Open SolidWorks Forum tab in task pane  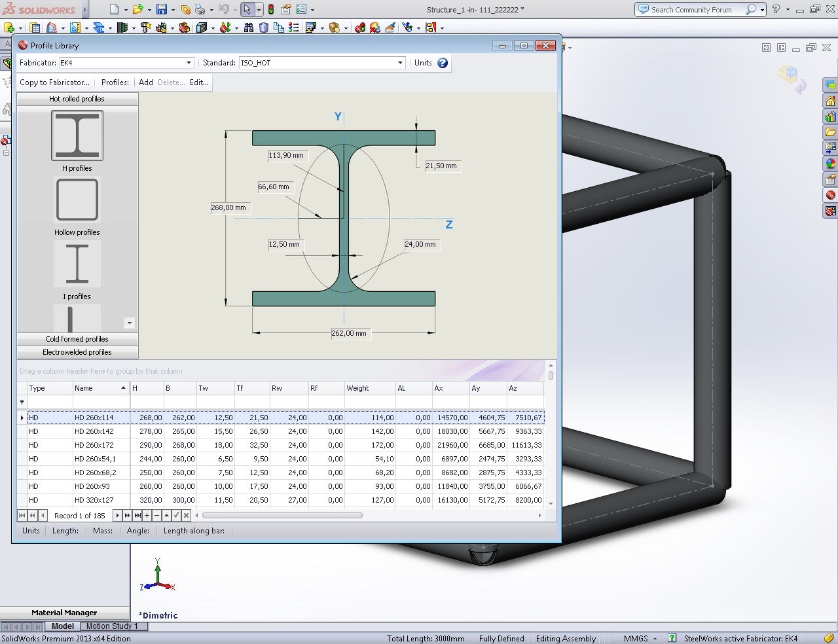[830, 85]
